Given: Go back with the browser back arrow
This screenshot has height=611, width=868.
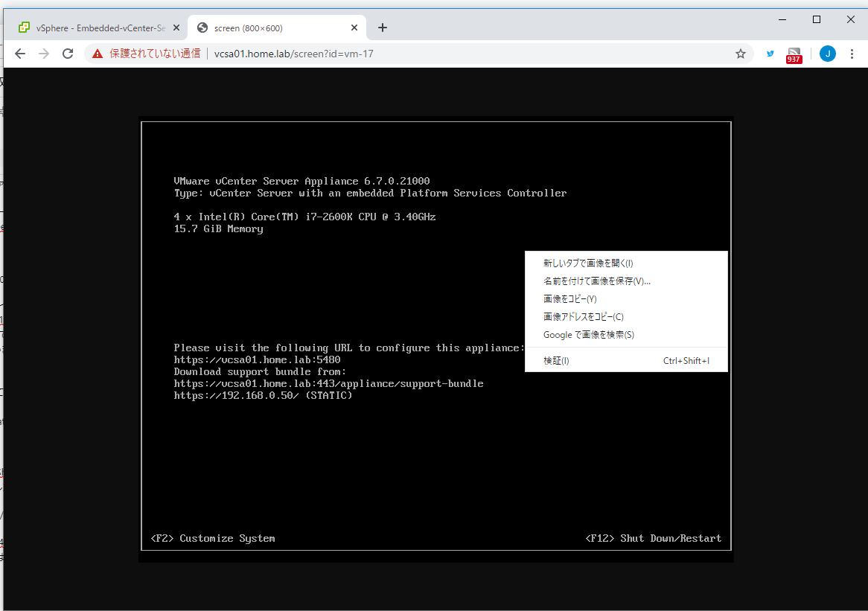Looking at the screenshot, I should (20, 54).
